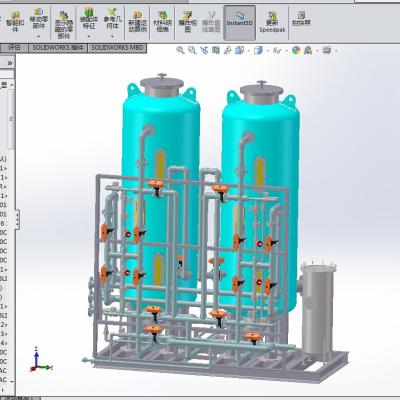
Task: Expand the feature tree panel with the double chevron
Action: pos(10,63)
